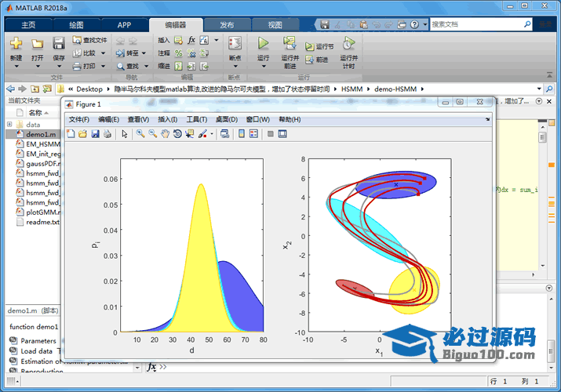The height and width of the screenshot is (392, 561).
Task: Open file using the 打开 folder icon
Action: (x=37, y=44)
